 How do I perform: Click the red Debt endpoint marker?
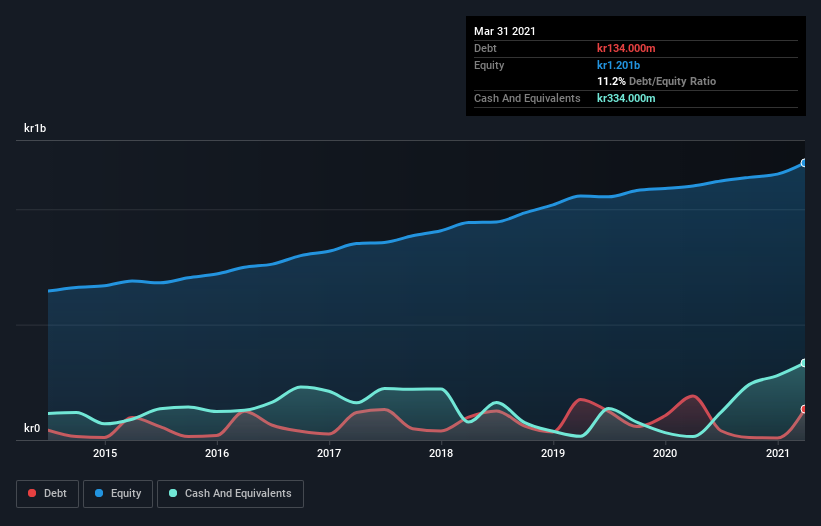[804, 409]
